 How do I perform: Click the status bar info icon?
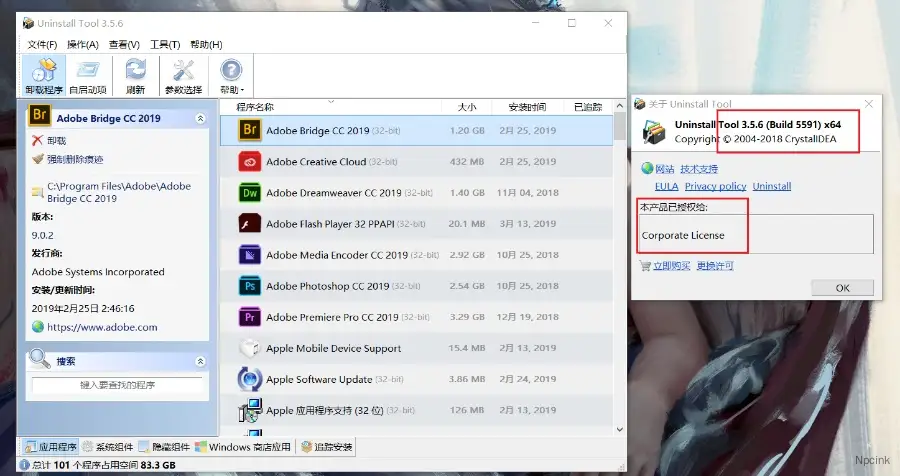point(25,465)
